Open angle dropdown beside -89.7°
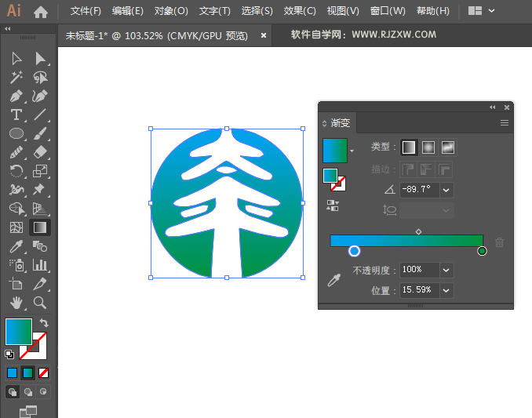The image size is (532, 418). pos(446,191)
